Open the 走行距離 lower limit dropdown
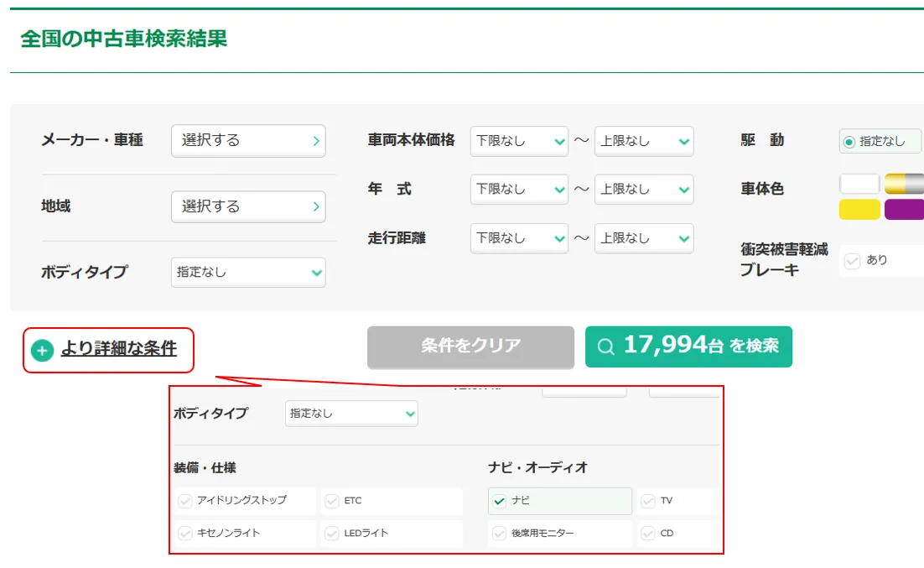This screenshot has height=568, width=924. [x=519, y=238]
